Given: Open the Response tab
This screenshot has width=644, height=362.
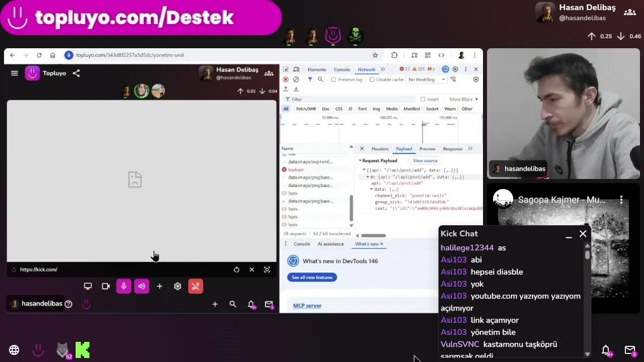Looking at the screenshot, I should tap(452, 149).
